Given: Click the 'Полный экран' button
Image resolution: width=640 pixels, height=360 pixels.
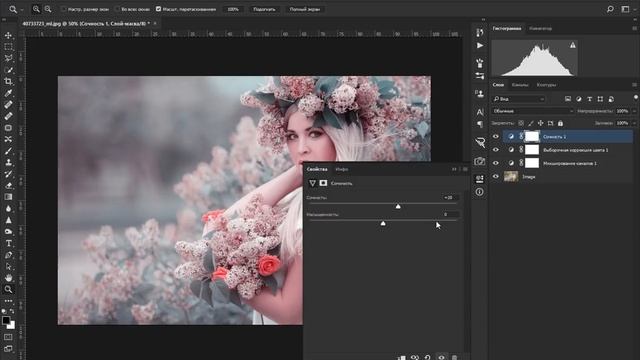Looking at the screenshot, I should (304, 9).
